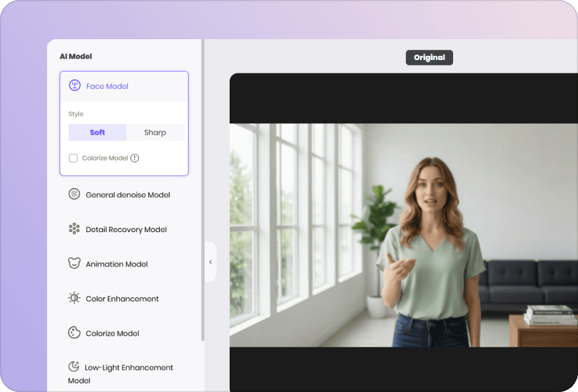
Task: Click the Original tab above the preview
Action: [x=429, y=57]
